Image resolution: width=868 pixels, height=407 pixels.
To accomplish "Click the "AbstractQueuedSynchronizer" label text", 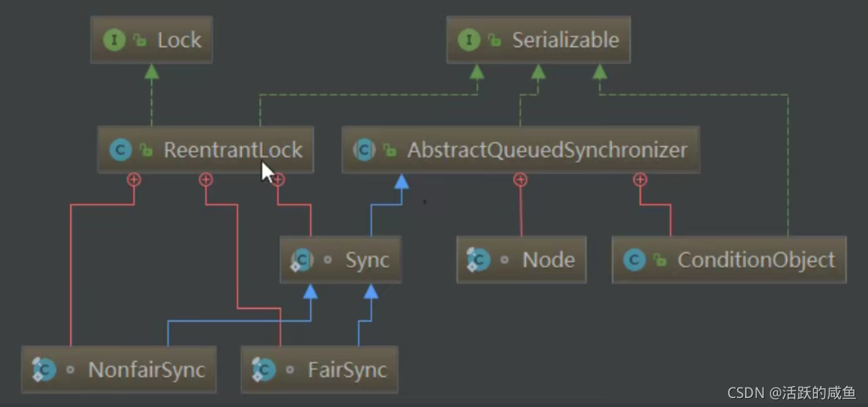I will pos(547,150).
